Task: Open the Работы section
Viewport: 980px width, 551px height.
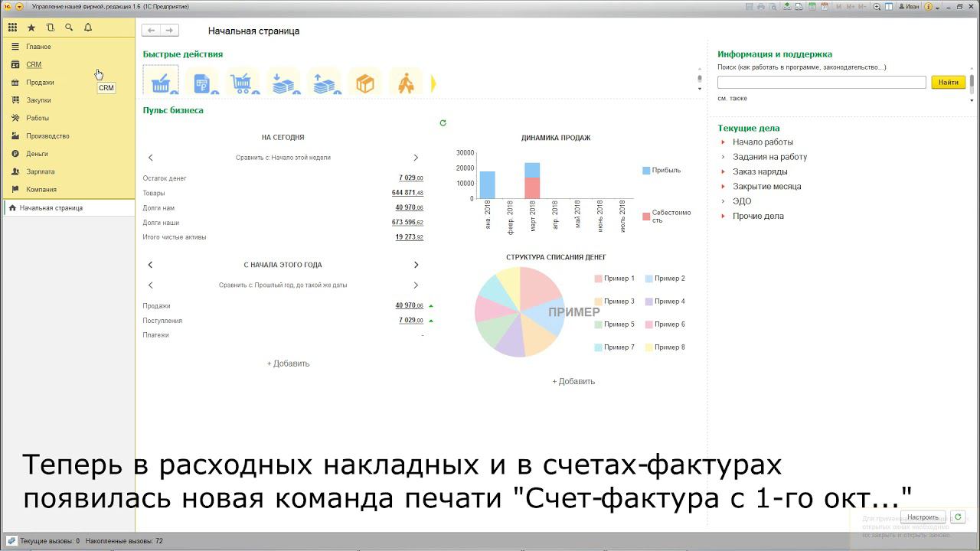Action: 69,118
